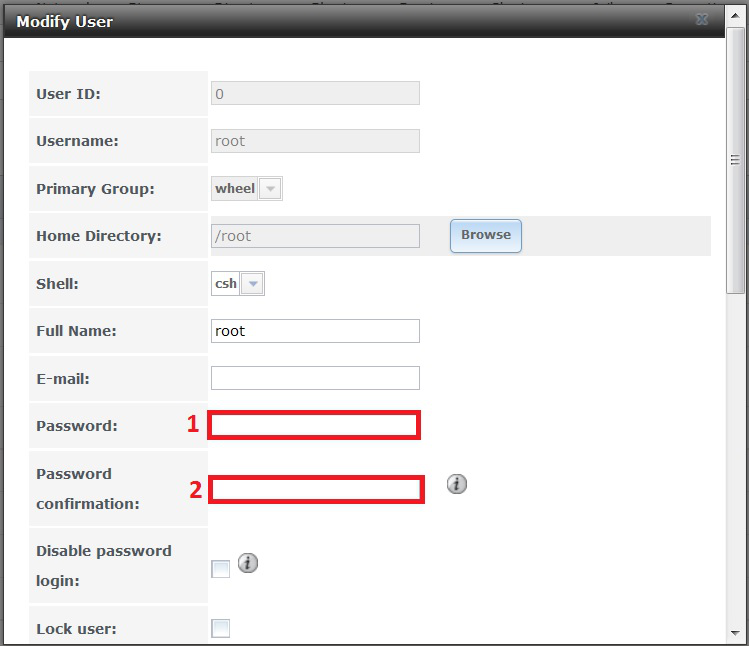Show info for Disable password login

(248, 563)
